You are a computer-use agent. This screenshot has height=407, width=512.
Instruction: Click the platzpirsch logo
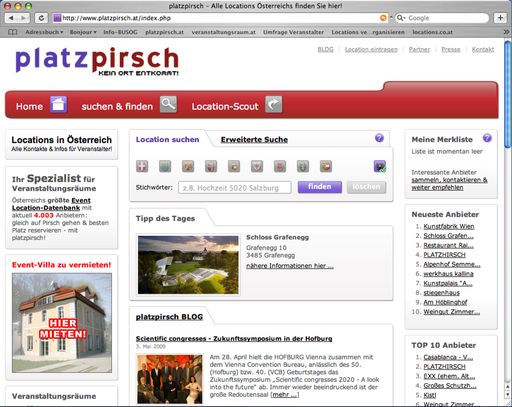pyautogui.click(x=97, y=62)
